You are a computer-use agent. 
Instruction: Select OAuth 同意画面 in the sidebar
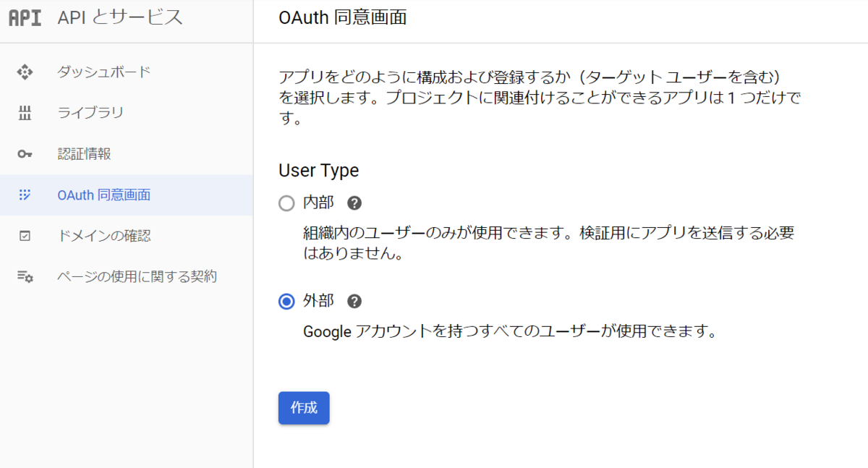pyautogui.click(x=127, y=195)
